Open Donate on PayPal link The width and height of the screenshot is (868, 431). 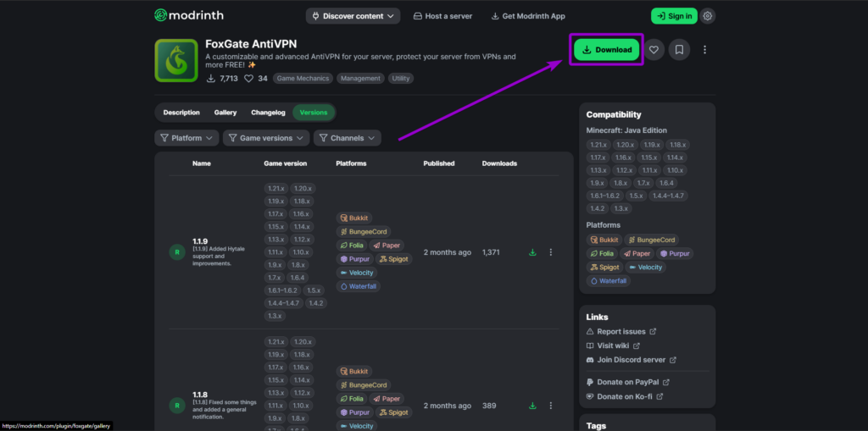[x=628, y=383]
